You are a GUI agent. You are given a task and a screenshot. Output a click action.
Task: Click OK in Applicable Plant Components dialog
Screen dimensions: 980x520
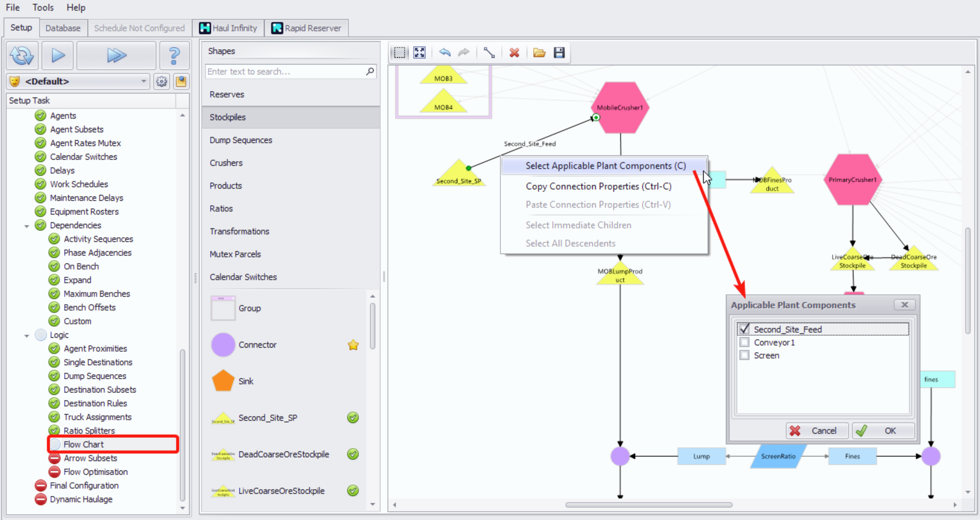tap(883, 431)
